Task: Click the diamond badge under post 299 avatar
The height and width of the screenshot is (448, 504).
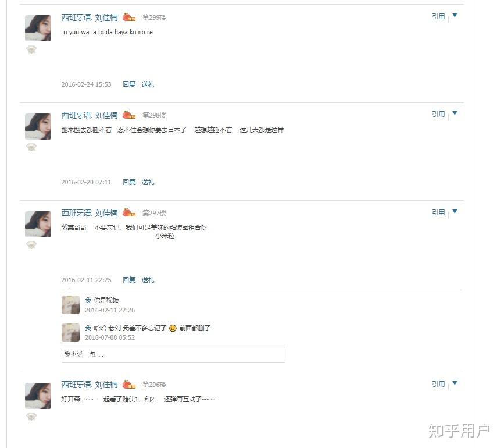Action: point(31,49)
